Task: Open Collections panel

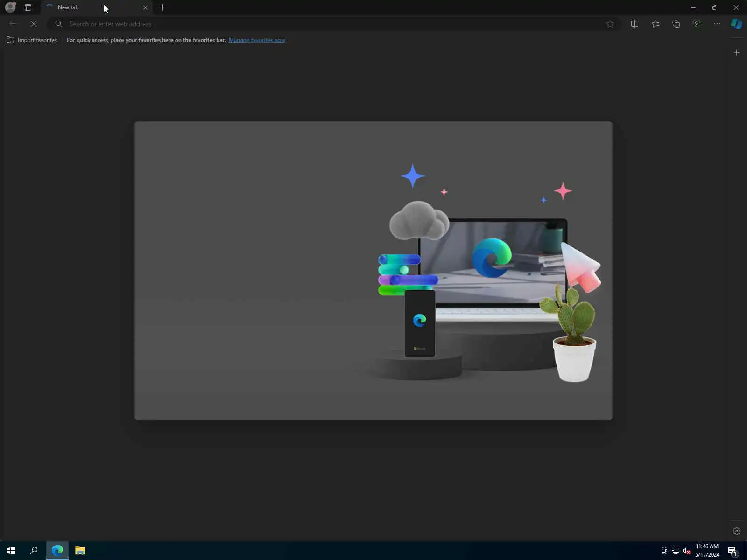Action: (x=676, y=24)
